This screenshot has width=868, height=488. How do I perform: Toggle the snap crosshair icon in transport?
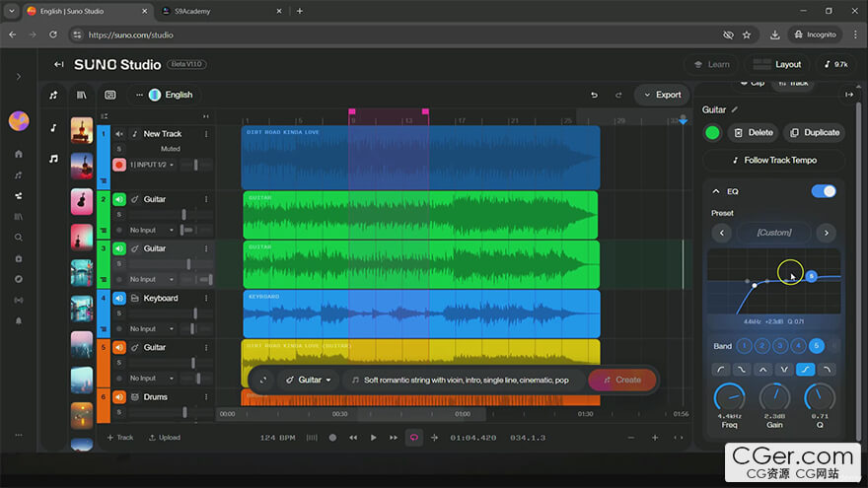(435, 438)
